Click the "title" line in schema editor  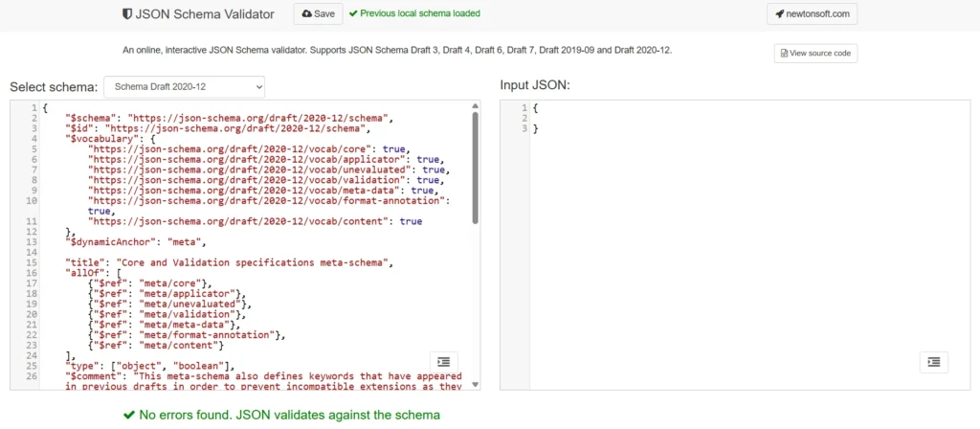pos(229,262)
